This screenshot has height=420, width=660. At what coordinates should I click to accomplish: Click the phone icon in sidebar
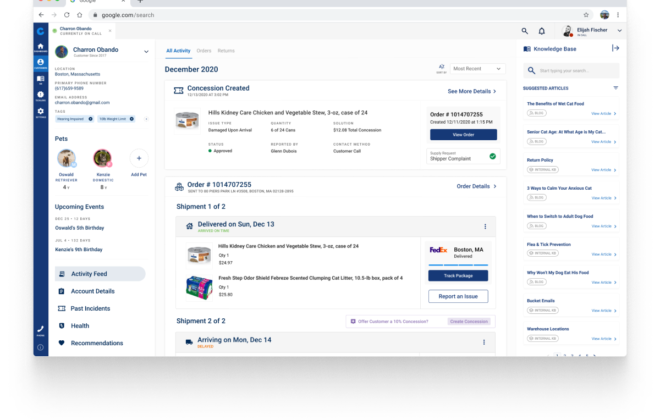click(40, 330)
